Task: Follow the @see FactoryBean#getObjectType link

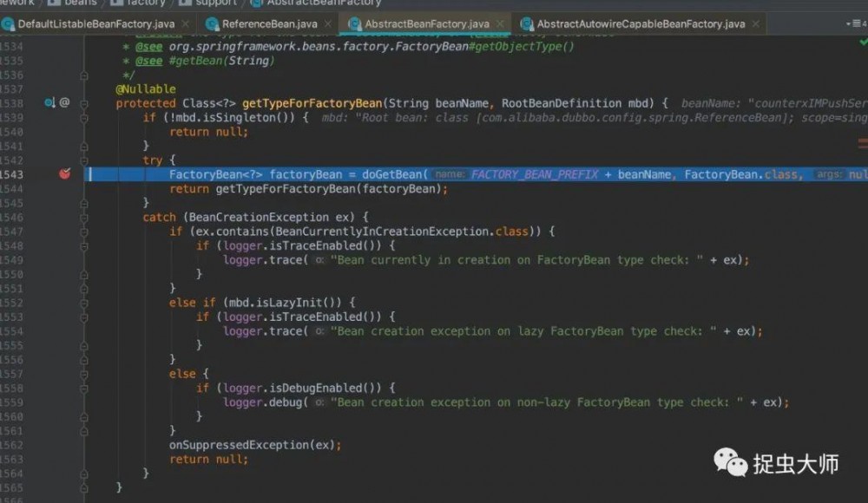Action: [372, 47]
